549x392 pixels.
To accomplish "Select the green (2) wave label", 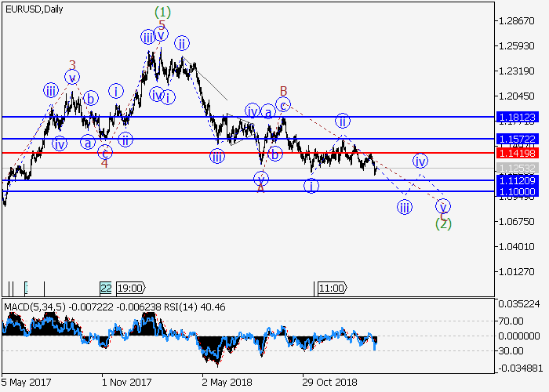I will [443, 223].
